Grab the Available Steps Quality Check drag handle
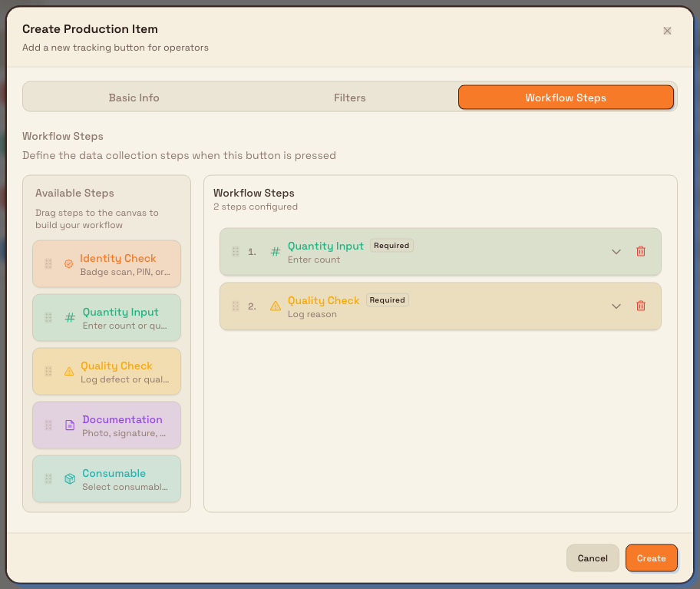700x589 pixels. (48, 371)
